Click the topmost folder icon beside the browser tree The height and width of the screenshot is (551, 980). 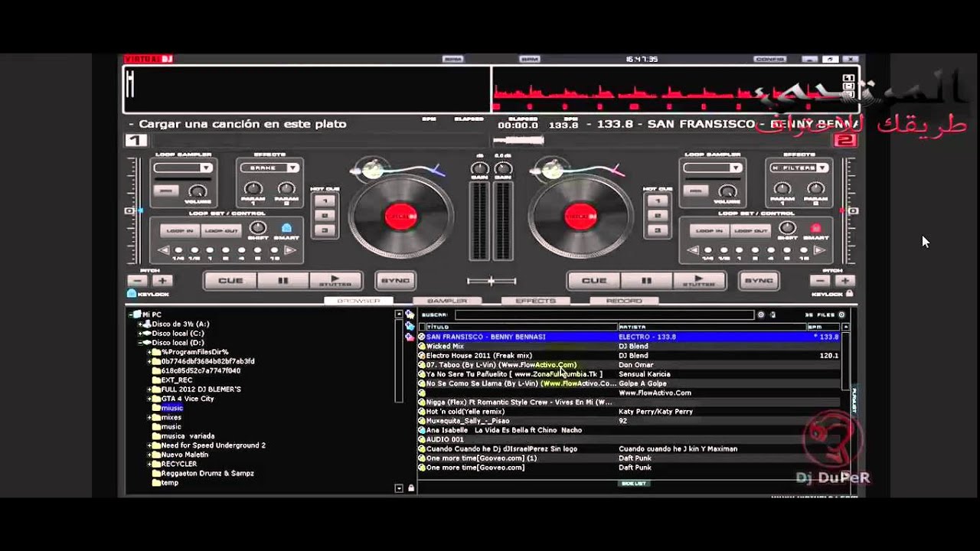(410, 315)
